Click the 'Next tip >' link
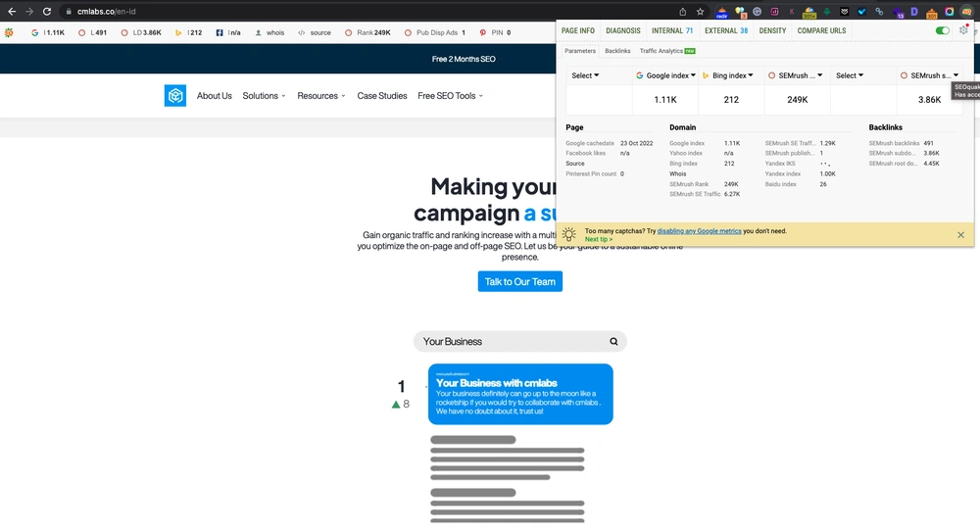Image resolution: width=980 pixels, height=531 pixels. [598, 239]
